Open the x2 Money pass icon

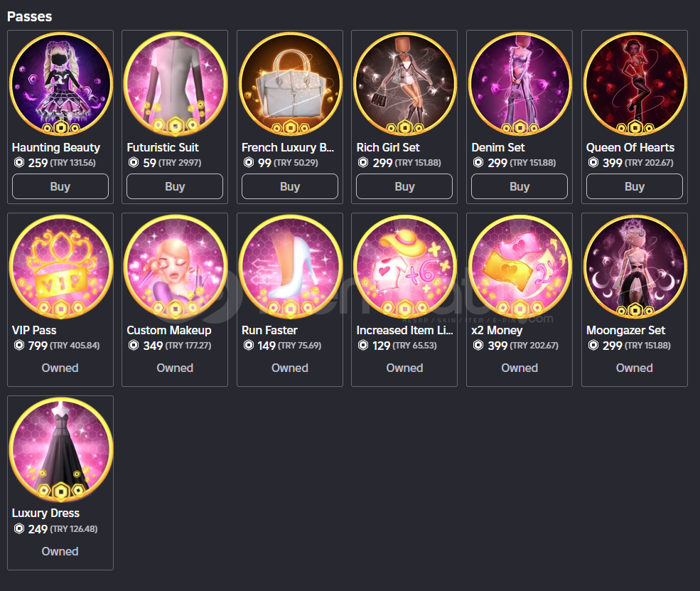click(520, 267)
